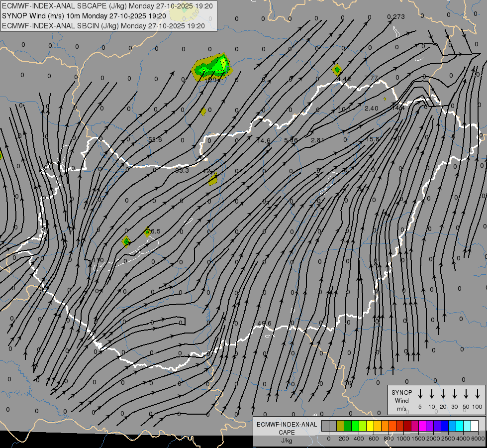Click the 2.40 value on the map
This screenshot has height=448, width=487.
coord(372,108)
